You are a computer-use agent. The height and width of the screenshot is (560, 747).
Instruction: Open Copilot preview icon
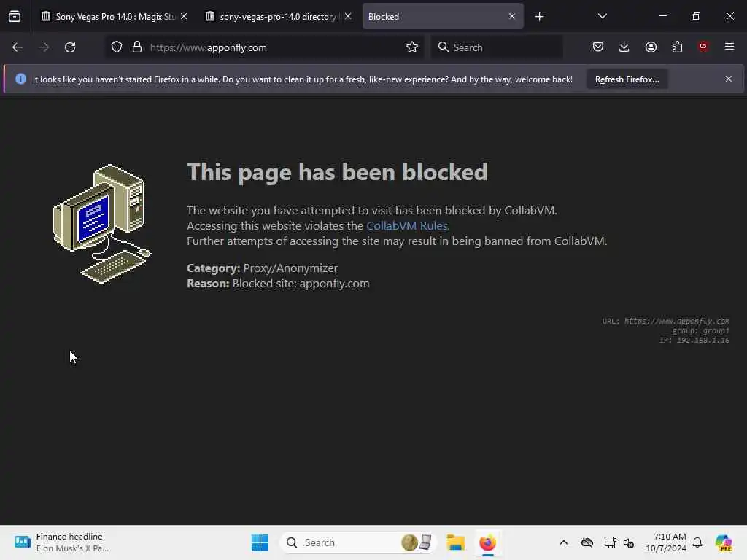[x=724, y=542]
